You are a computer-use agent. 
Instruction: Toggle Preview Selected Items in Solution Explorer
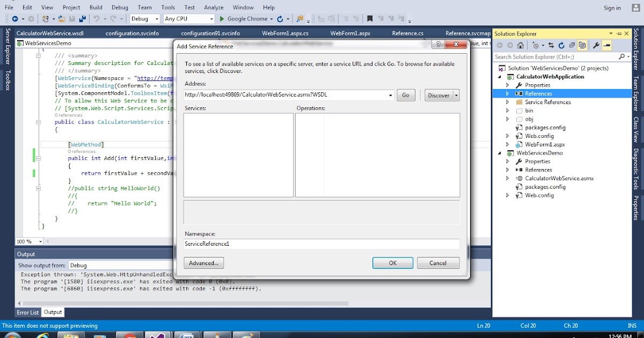[x=606, y=46]
